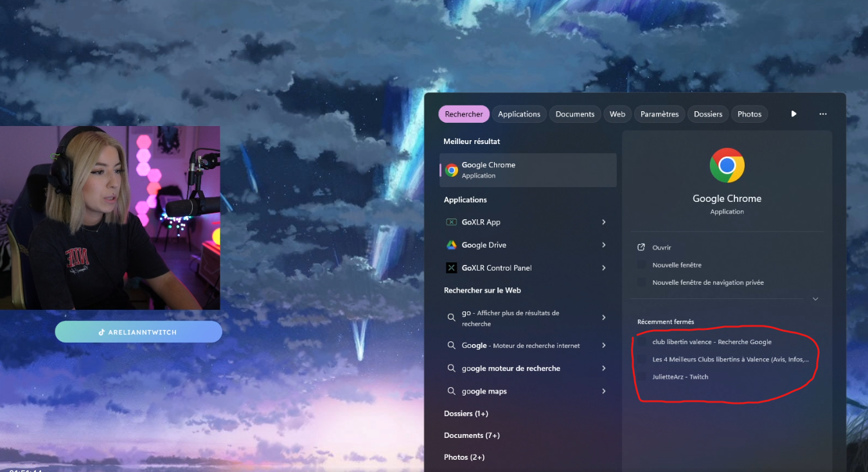Switch to the Documents filter tab
Image resolution: width=868 pixels, height=472 pixels.
575,114
